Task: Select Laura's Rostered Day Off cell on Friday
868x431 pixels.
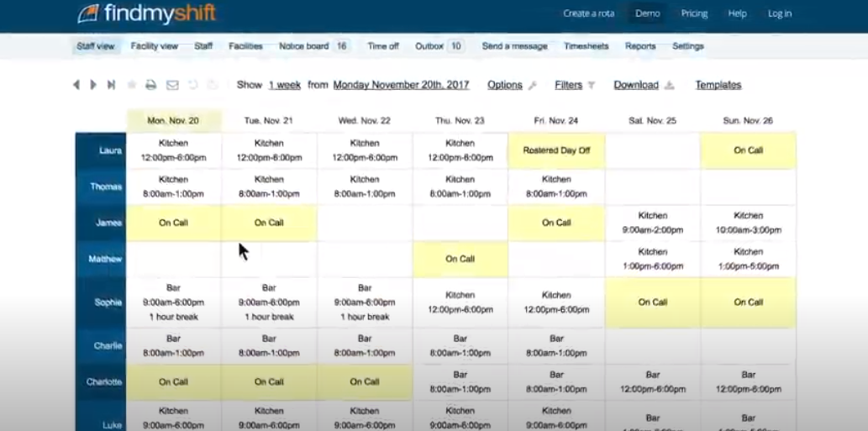Action: (556, 150)
